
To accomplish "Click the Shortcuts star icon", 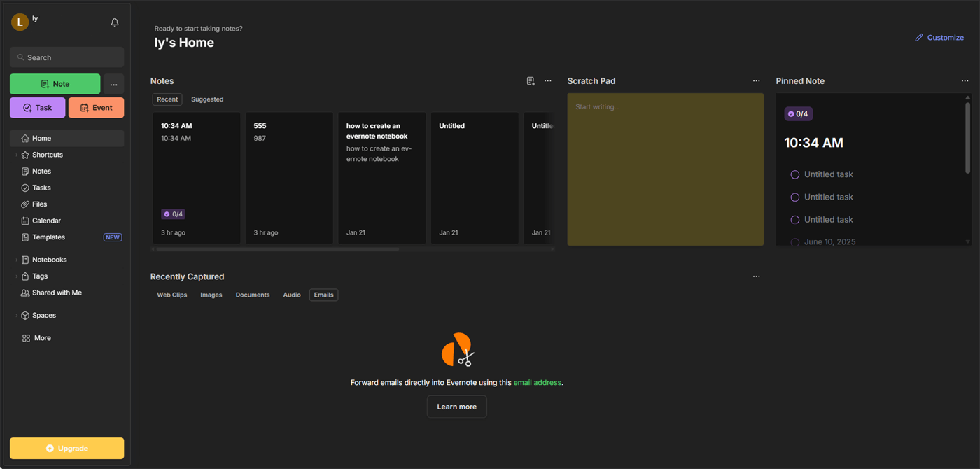I will (25, 155).
